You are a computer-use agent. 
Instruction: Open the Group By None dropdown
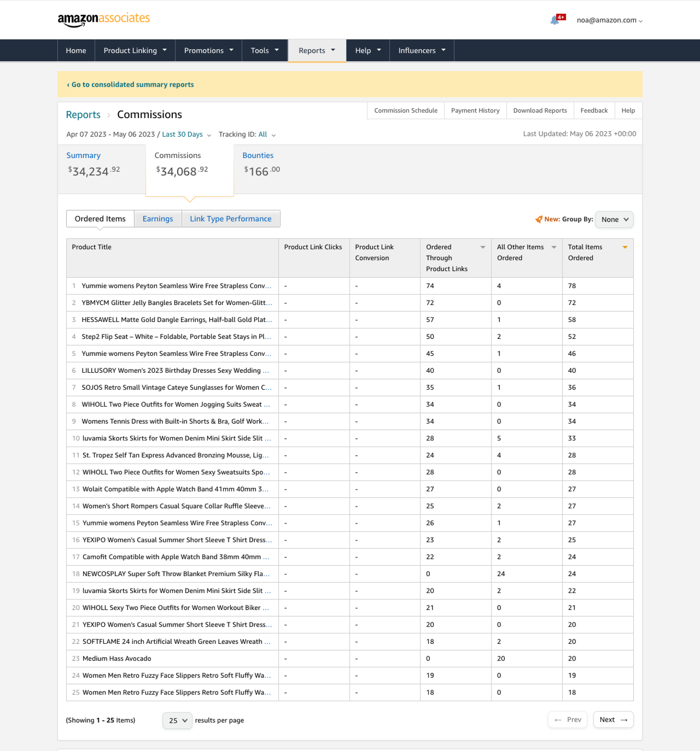click(614, 219)
